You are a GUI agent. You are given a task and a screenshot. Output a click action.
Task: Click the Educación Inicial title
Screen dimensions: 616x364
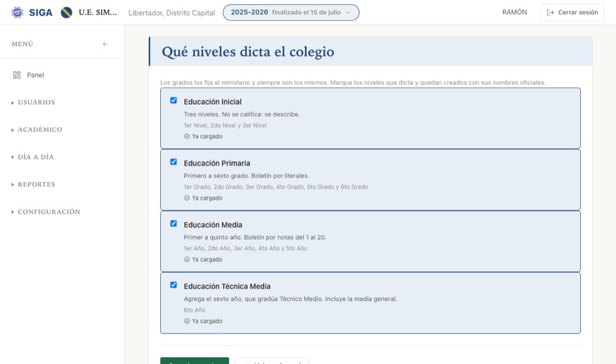click(x=212, y=102)
